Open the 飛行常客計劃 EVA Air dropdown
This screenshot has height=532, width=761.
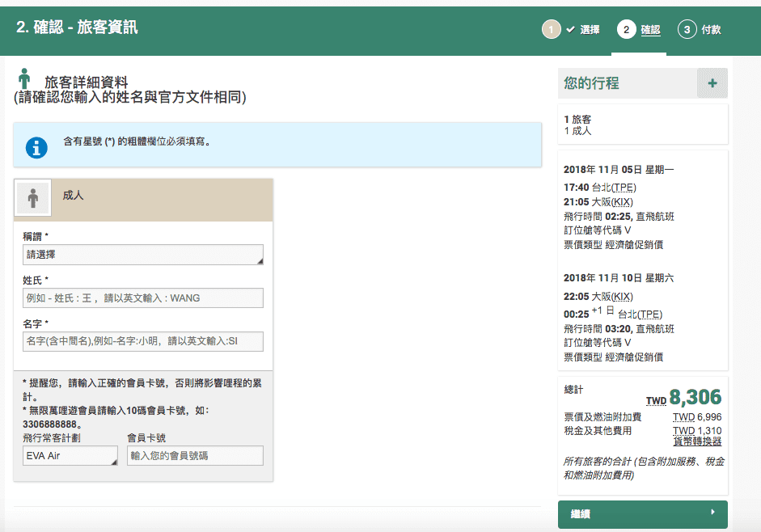(x=70, y=456)
